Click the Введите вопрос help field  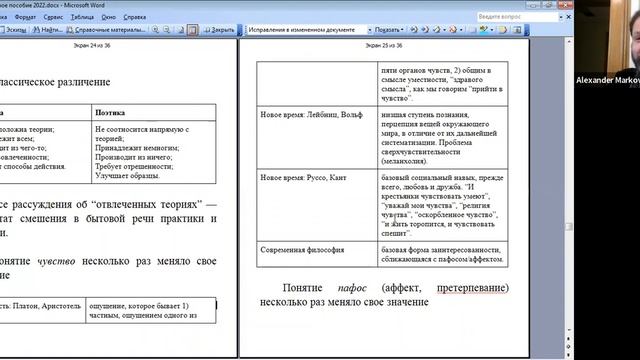click(517, 17)
